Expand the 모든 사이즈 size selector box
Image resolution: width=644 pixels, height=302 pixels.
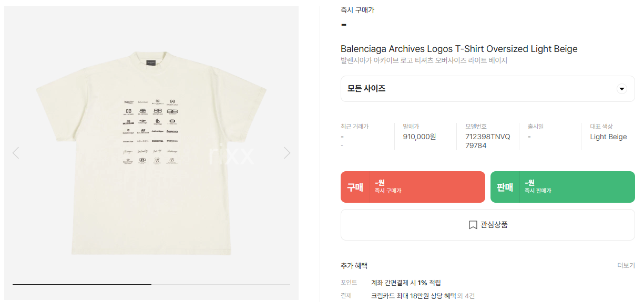pos(487,89)
